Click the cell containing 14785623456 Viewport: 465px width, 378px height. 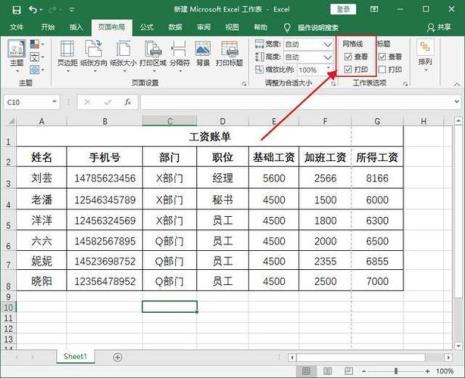pos(105,178)
